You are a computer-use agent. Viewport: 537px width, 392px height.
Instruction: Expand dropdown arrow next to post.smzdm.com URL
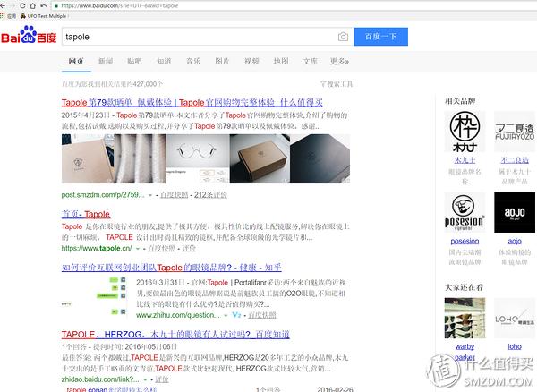[150, 195]
